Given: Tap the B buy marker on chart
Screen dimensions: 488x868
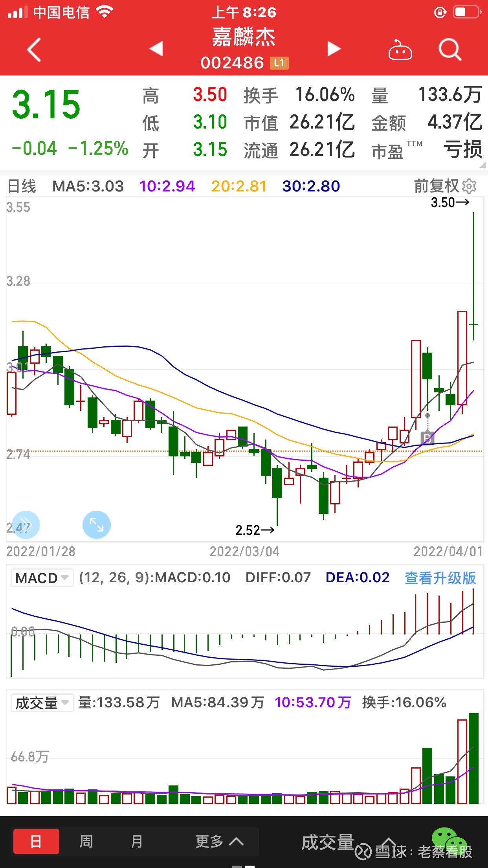Looking at the screenshot, I should pos(427,438).
